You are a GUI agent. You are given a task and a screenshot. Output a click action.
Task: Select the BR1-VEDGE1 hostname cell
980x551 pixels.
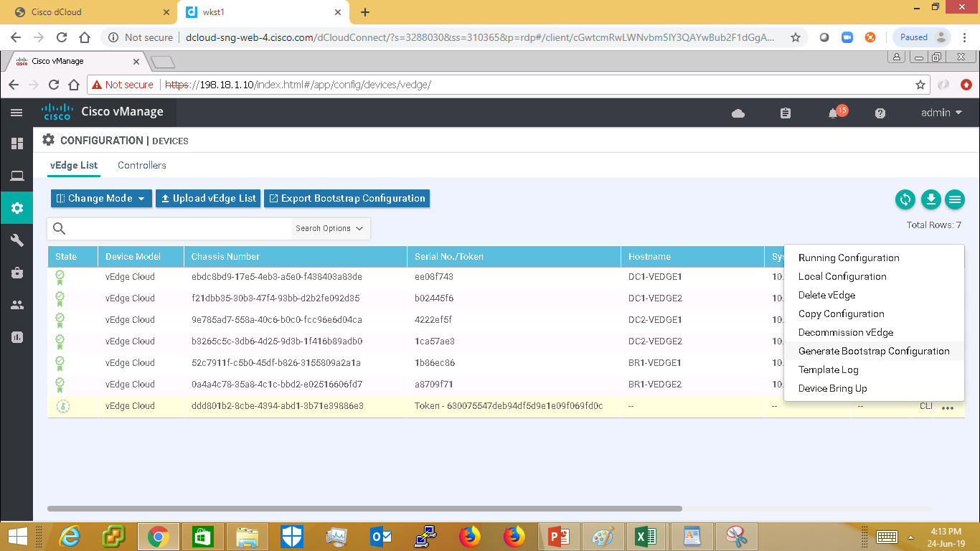[x=655, y=363]
